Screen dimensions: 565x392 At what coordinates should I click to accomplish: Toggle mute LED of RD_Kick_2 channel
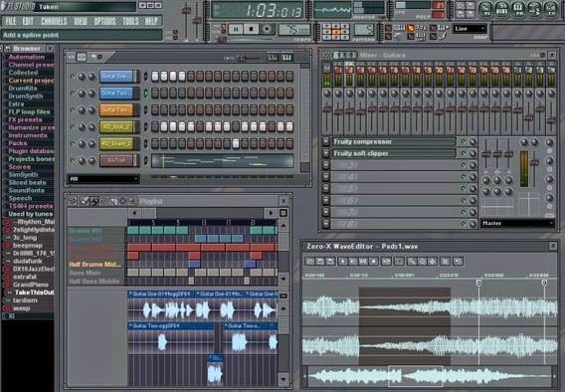pos(72,126)
